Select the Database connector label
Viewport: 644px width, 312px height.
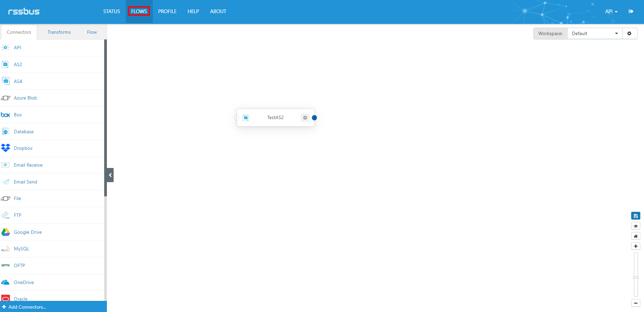24,132
